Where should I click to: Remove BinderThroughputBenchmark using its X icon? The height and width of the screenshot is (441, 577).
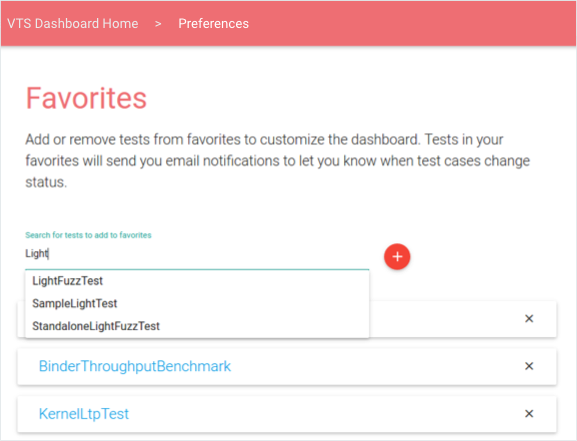(529, 366)
